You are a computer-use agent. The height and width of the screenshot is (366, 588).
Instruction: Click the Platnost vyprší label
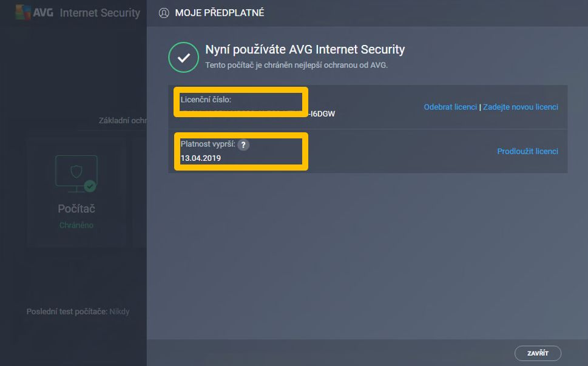208,144
